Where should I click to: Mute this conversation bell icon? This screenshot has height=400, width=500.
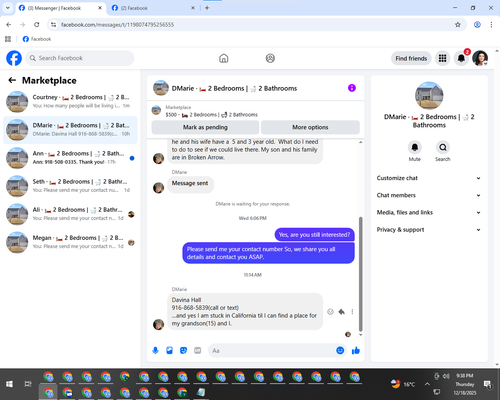coord(415,147)
